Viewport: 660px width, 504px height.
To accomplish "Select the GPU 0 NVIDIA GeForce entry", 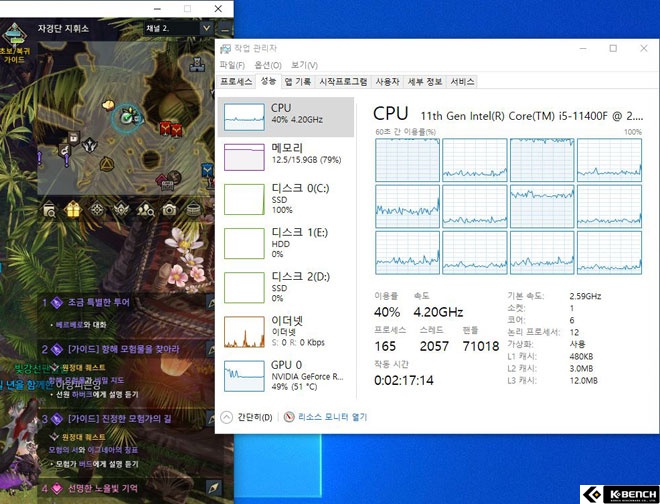I will [286, 376].
